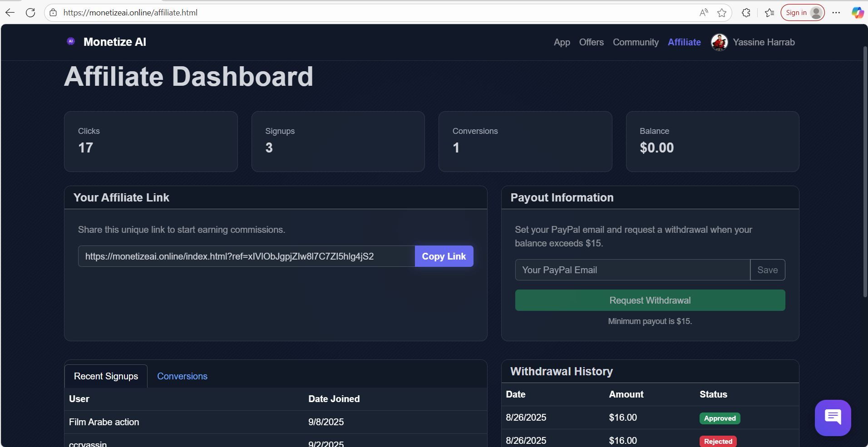Switch to the Conversions tab
The image size is (868, 447).
coord(182,376)
